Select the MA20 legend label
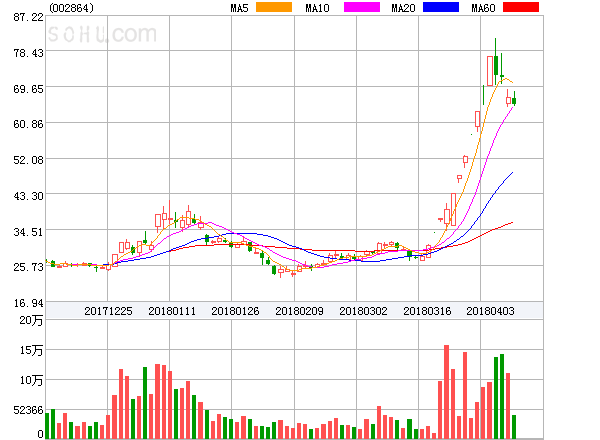The width and height of the screenshot is (600, 440). (403, 8)
